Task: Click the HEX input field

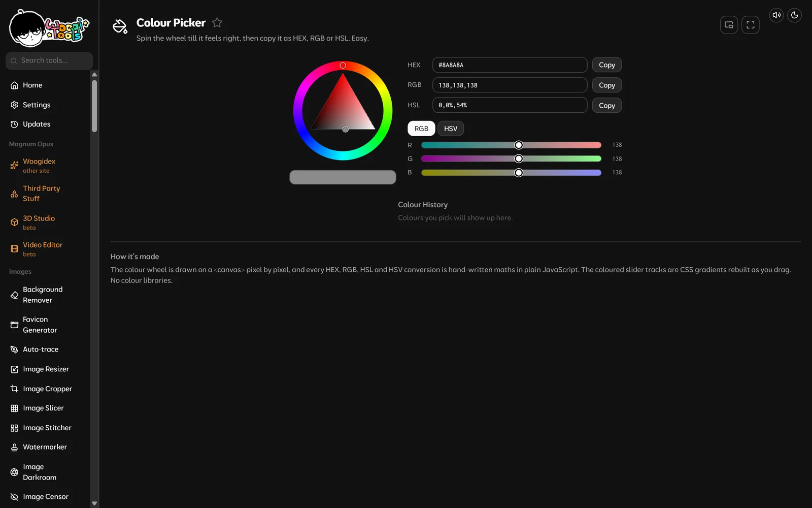Action: (x=510, y=65)
